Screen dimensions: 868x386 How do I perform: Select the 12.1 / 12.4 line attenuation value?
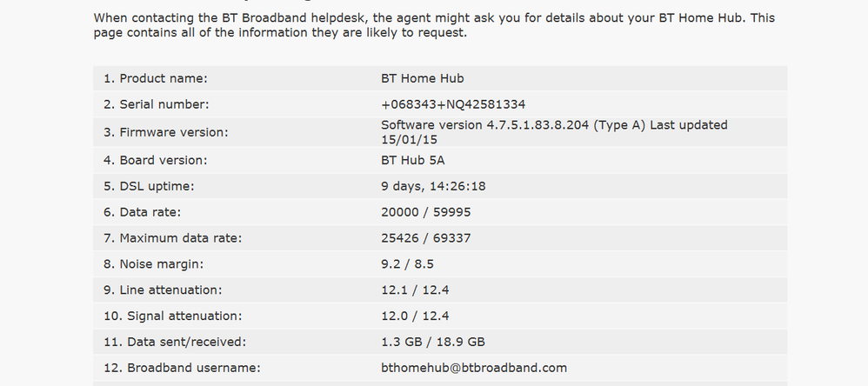[415, 290]
